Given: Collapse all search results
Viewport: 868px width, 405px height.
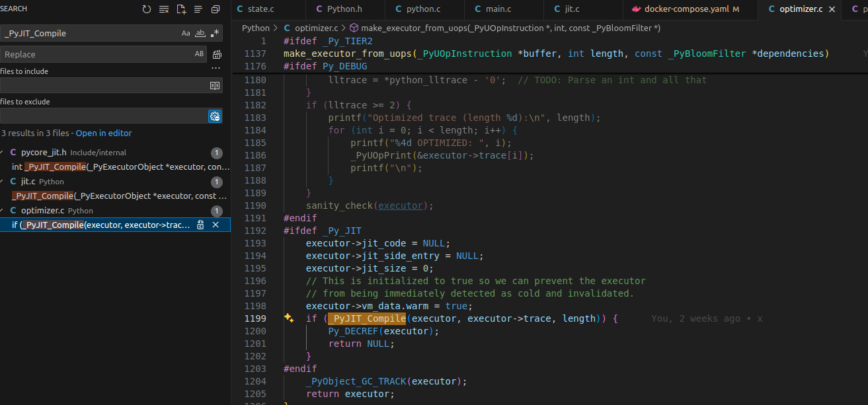Looking at the screenshot, I should (215, 9).
